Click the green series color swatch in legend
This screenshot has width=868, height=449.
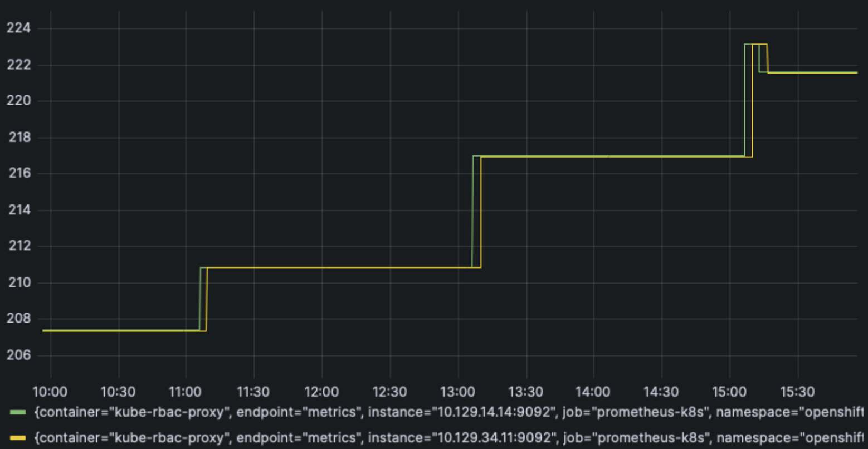[18, 413]
